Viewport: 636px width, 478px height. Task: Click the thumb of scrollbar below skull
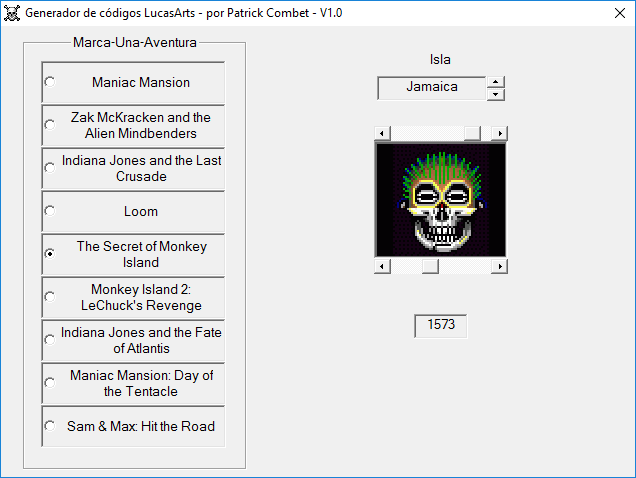[430, 267]
